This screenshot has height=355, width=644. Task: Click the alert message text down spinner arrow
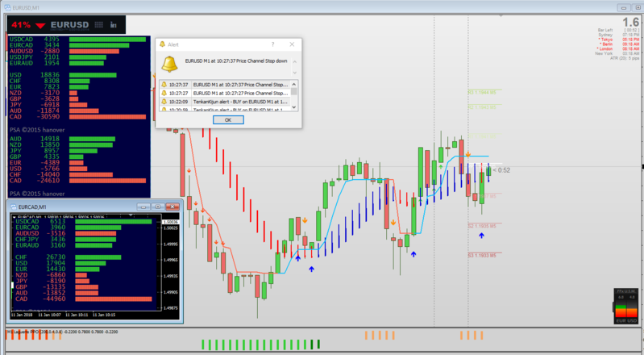294,72
